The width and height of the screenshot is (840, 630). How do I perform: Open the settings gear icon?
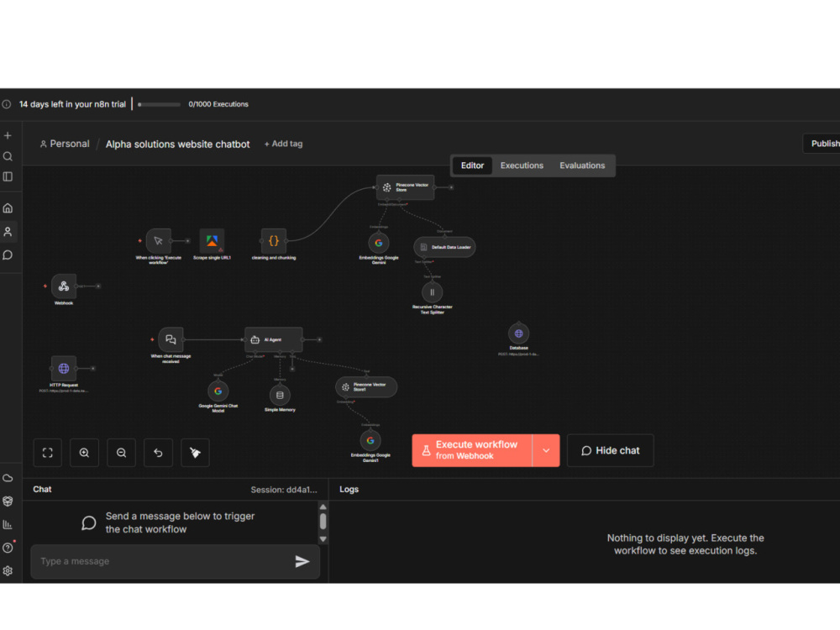(x=8, y=571)
